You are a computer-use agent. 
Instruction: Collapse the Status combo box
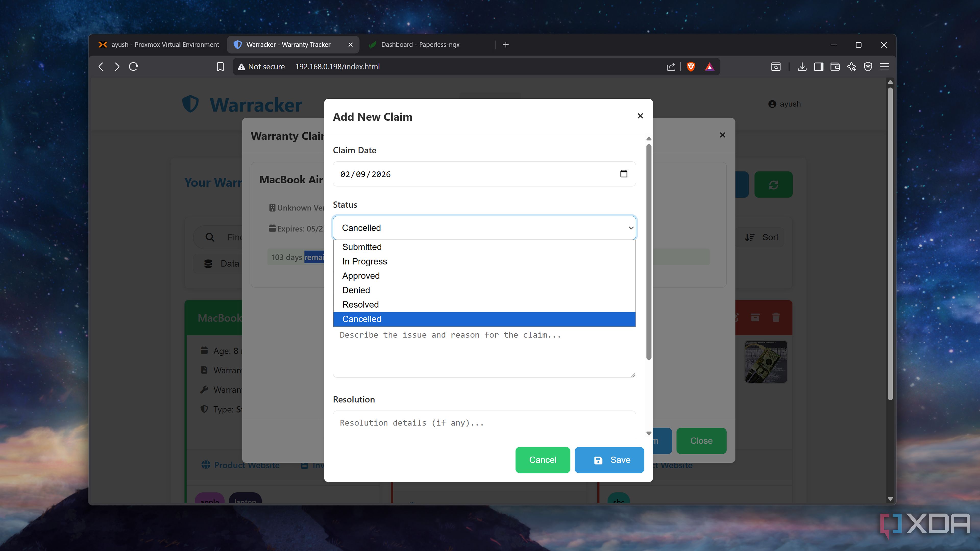(484, 228)
